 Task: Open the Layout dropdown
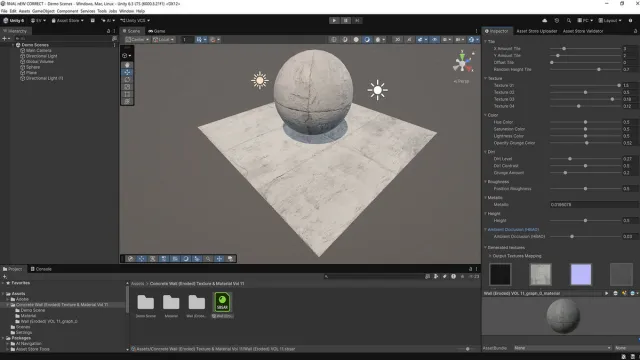click(610, 20)
